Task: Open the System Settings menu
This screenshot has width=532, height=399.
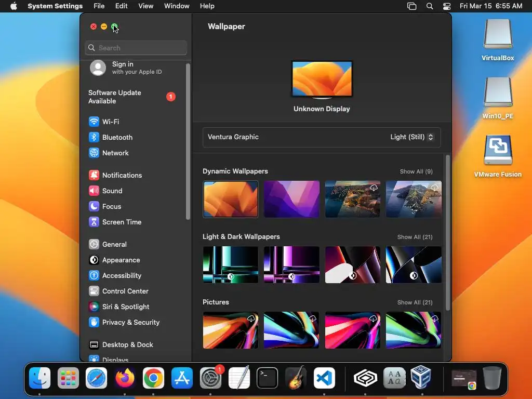Action: [x=55, y=6]
